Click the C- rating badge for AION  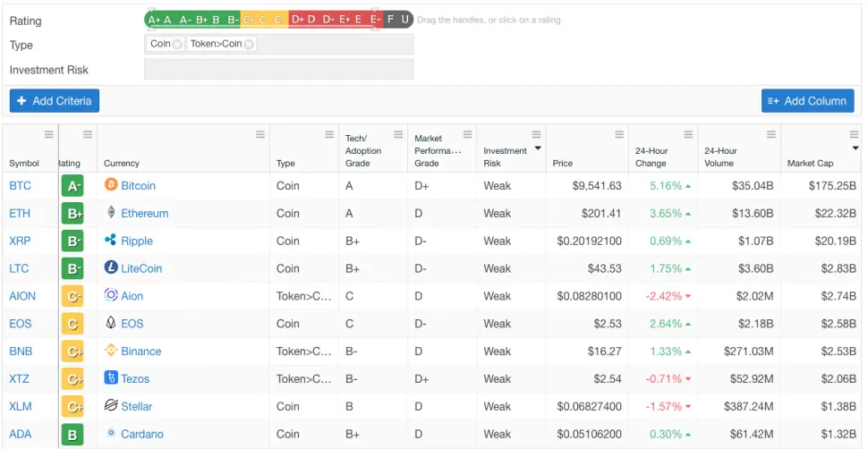click(x=72, y=297)
